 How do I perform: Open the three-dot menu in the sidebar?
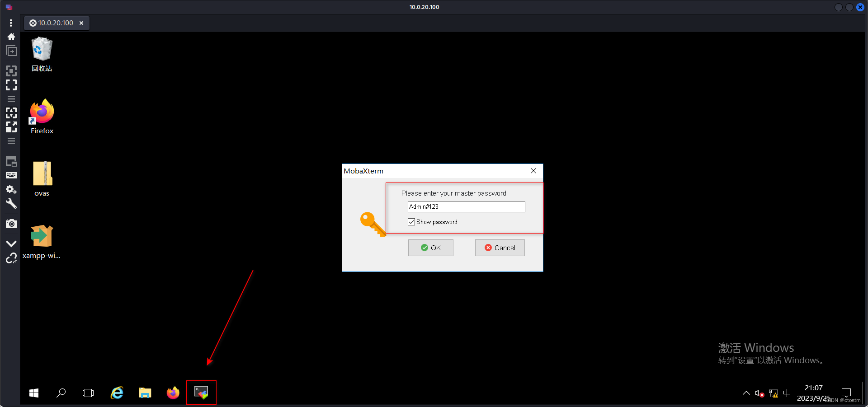pos(11,23)
